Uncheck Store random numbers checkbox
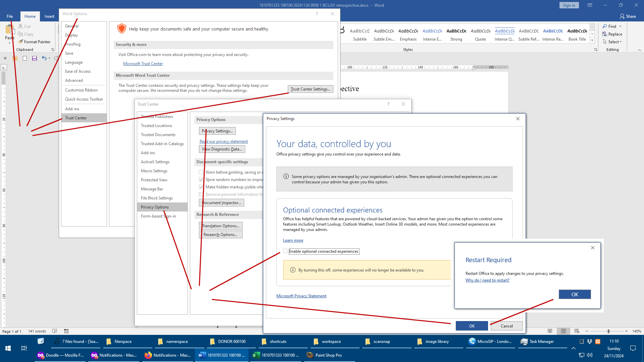The height and width of the screenshot is (362, 644). [201, 180]
